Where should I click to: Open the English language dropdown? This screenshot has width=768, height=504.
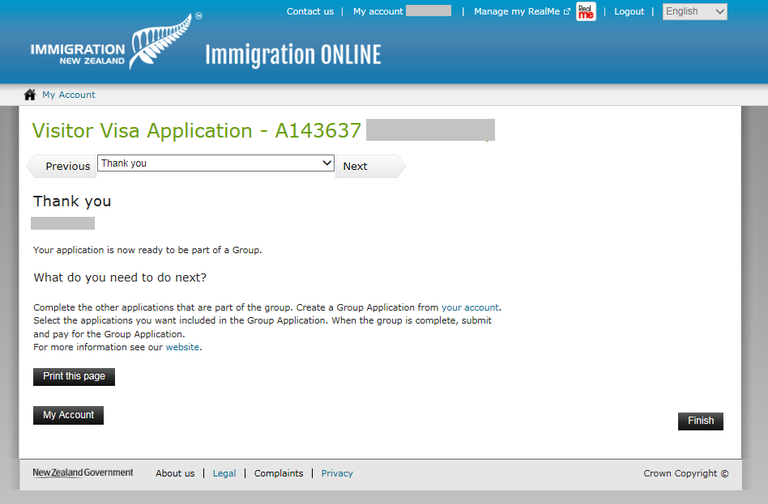pyautogui.click(x=694, y=12)
